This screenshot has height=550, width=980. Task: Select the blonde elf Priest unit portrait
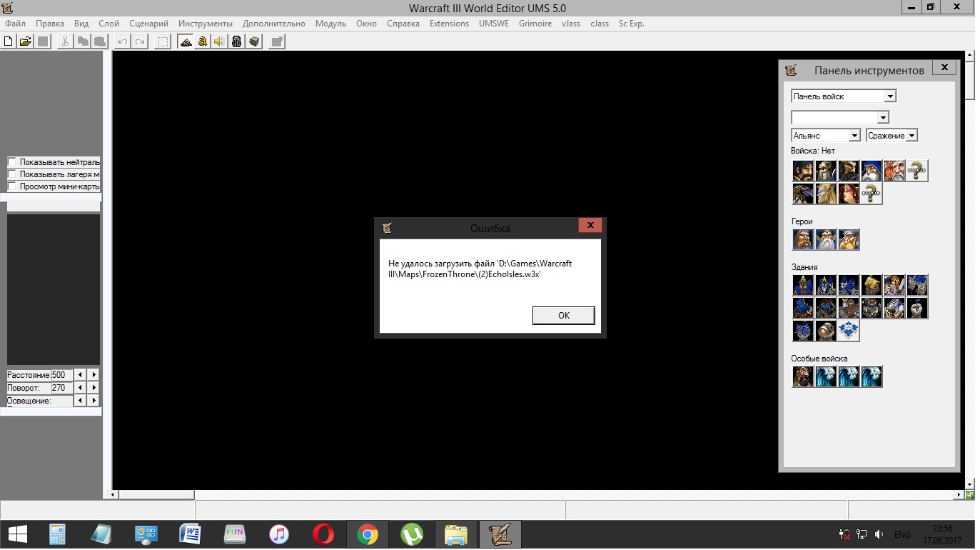point(826,194)
